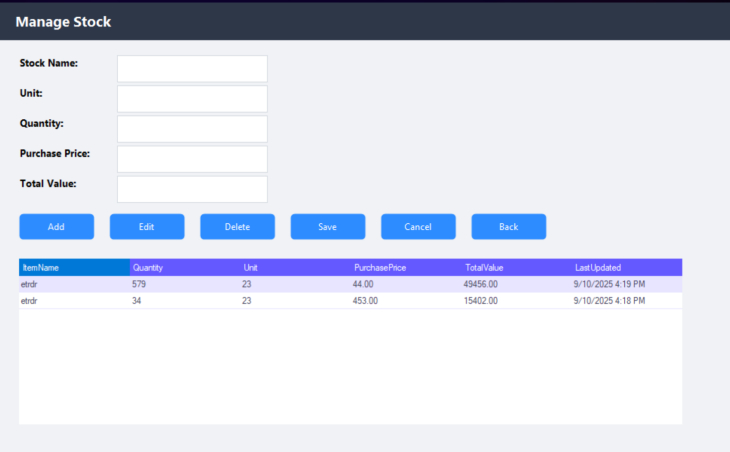Sort table by Unit column header
This screenshot has width=730, height=452.
point(295,268)
